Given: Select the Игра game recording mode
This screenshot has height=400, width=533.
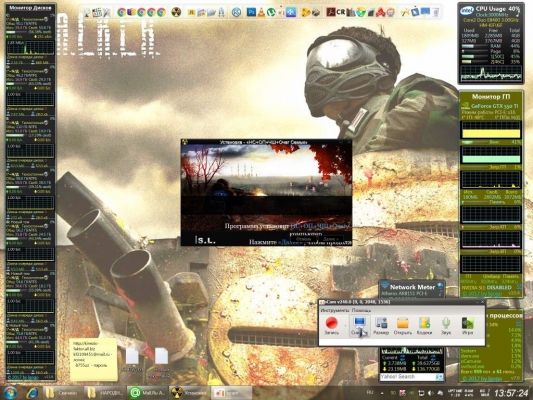Looking at the screenshot, I should [467, 325].
